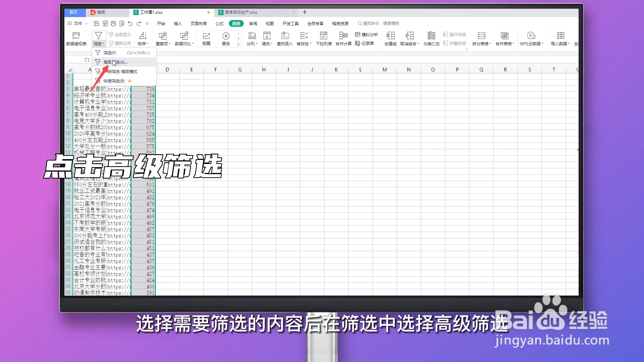The width and height of the screenshot is (644, 362).
Task: Open the 公式 ribbon tab
Action: [219, 23]
